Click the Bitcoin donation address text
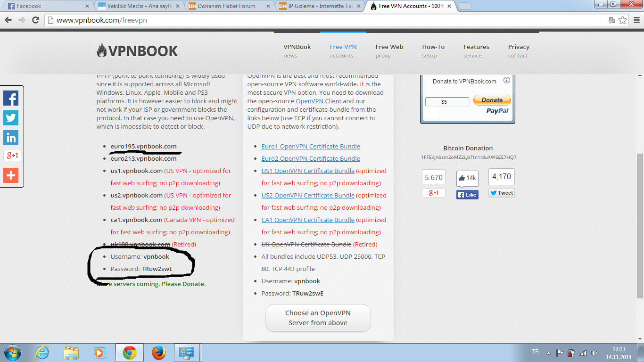 point(469,157)
